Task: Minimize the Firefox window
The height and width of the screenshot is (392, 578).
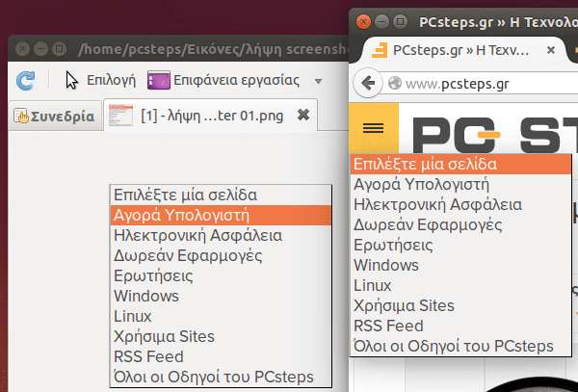Action: click(381, 22)
